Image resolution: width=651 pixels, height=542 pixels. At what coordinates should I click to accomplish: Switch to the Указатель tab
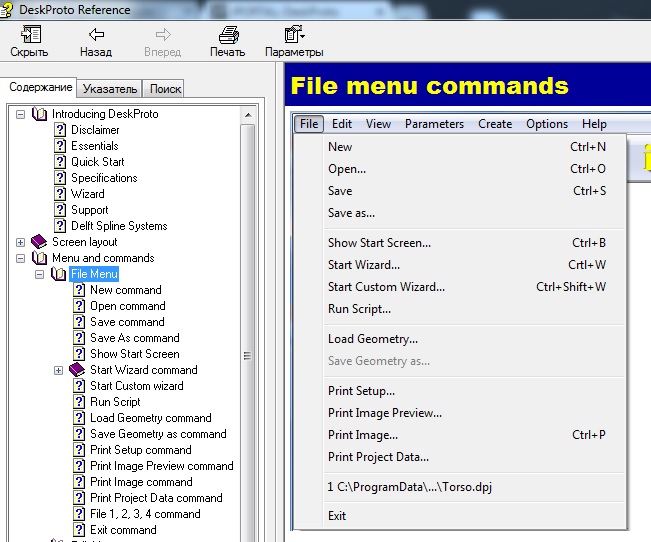pos(110,89)
